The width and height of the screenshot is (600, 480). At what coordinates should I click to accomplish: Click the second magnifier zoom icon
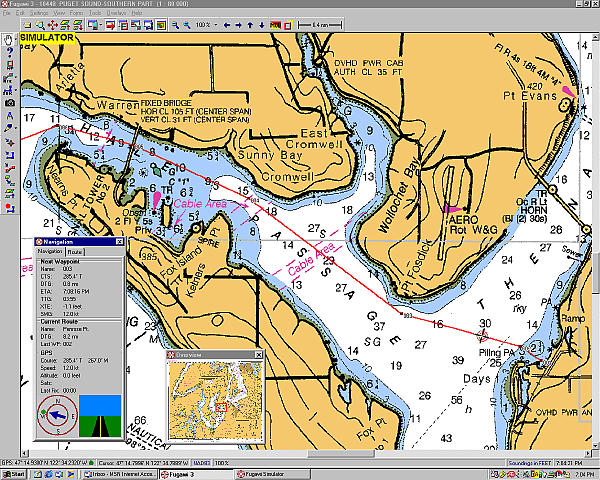tap(187, 25)
